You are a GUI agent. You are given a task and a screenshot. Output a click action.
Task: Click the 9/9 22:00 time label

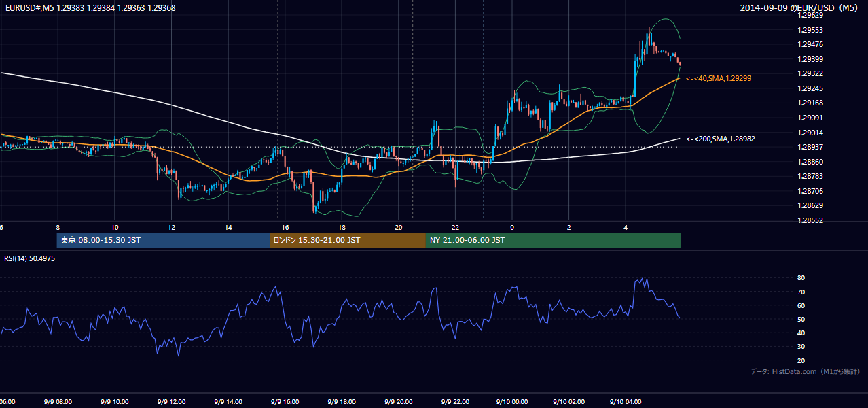(455, 401)
